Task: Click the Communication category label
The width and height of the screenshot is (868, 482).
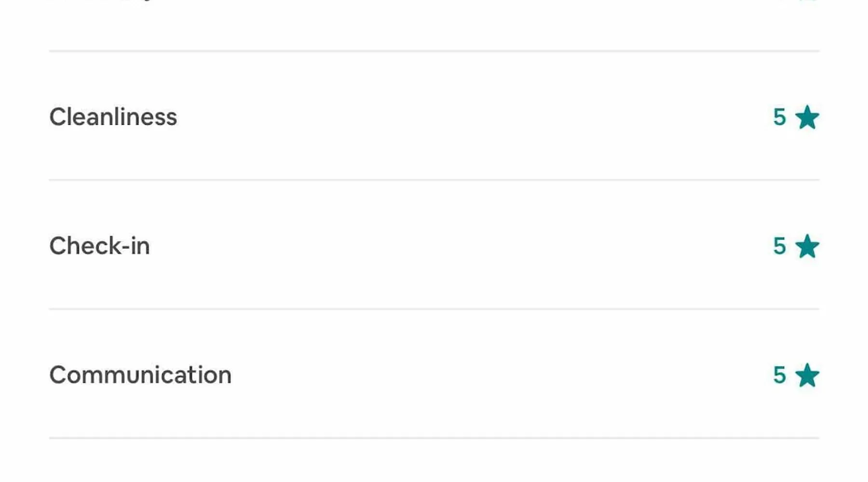Action: pyautogui.click(x=140, y=375)
